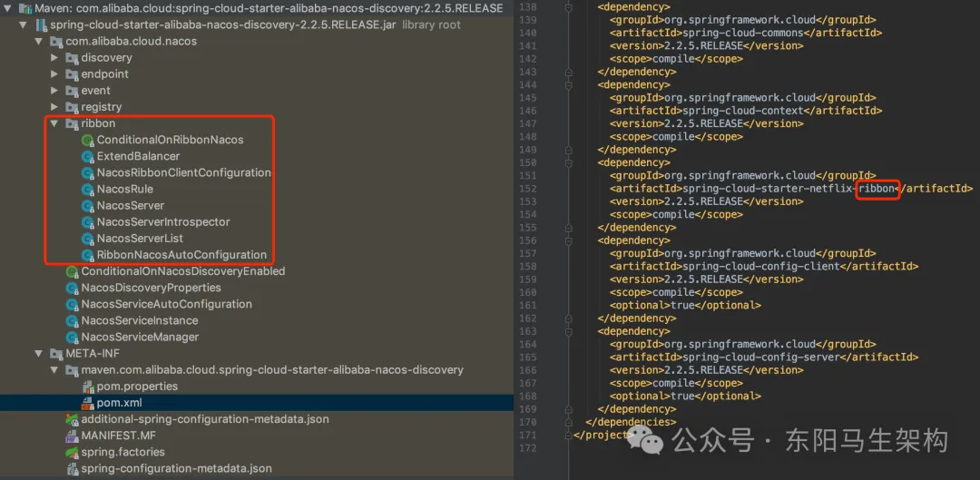This screenshot has width=980, height=480.
Task: Expand the discovery package
Action: [54, 57]
